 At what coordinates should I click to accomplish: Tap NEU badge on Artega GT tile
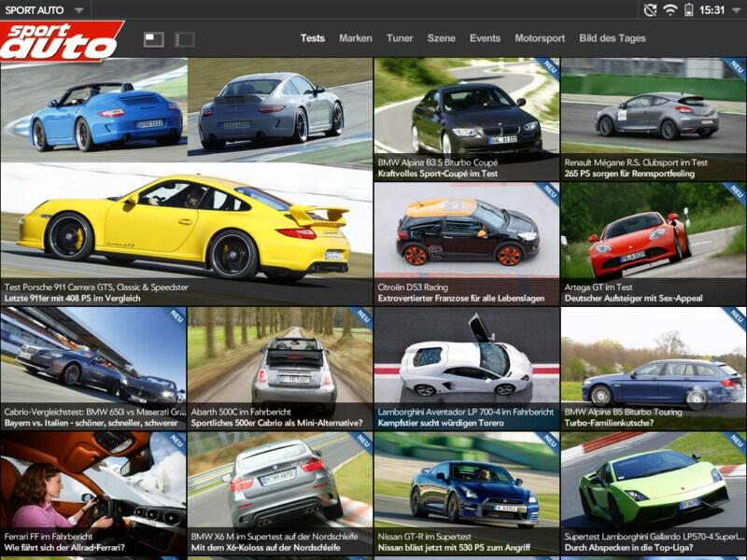point(736,192)
